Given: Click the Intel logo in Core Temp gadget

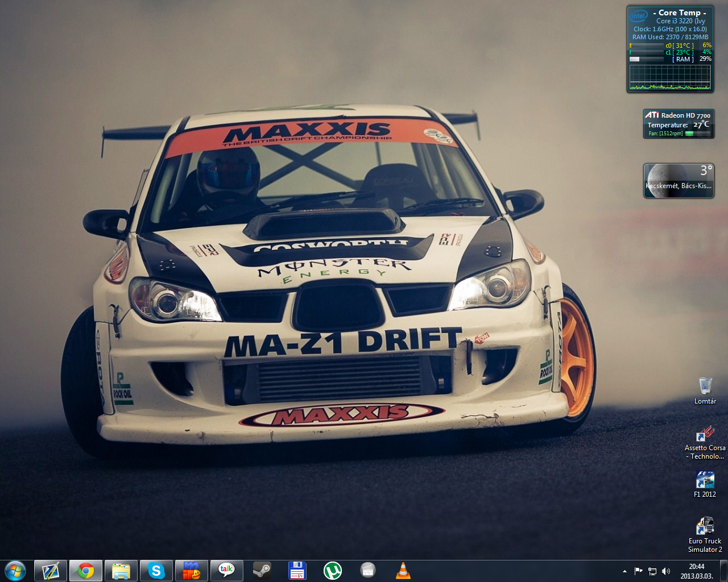Looking at the screenshot, I should [x=639, y=16].
